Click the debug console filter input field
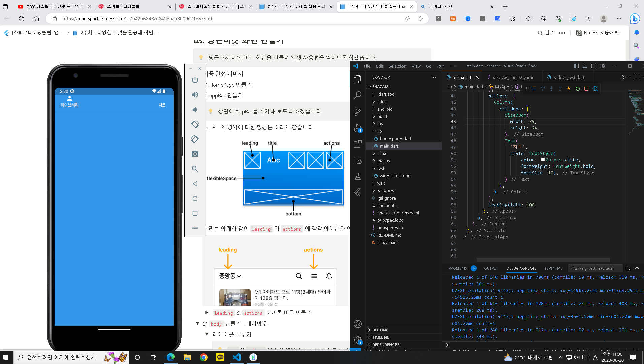The height and width of the screenshot is (364, 644). click(x=595, y=268)
